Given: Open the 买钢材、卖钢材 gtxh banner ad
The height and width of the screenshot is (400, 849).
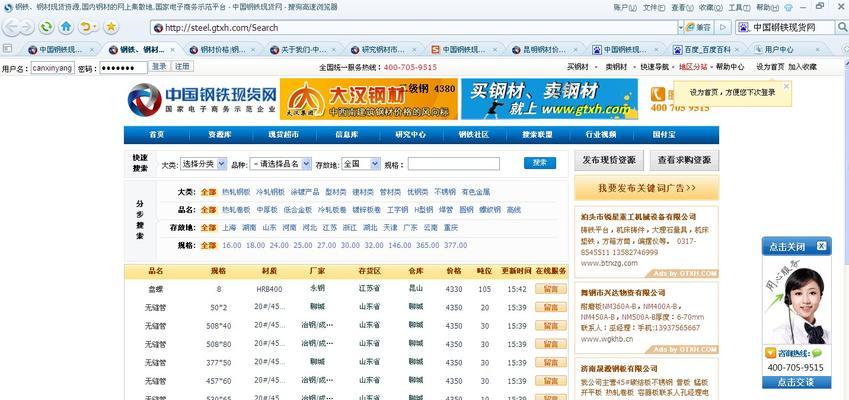Looking at the screenshot, I should (549, 99).
